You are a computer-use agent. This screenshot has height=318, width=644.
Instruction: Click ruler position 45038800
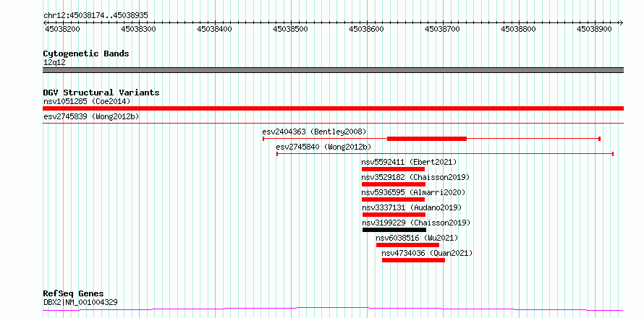tap(518, 29)
